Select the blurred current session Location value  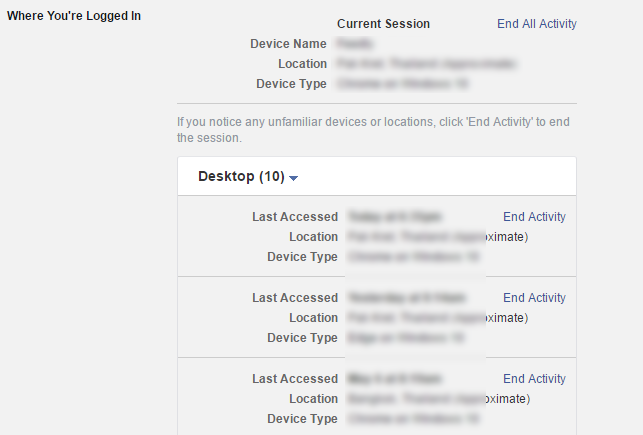click(x=426, y=64)
